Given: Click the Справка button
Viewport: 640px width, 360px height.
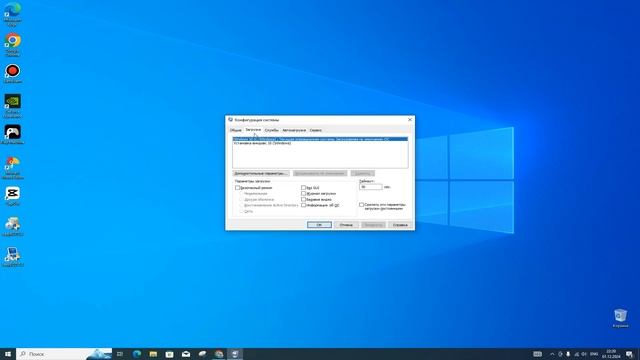Looking at the screenshot, I should (x=400, y=225).
